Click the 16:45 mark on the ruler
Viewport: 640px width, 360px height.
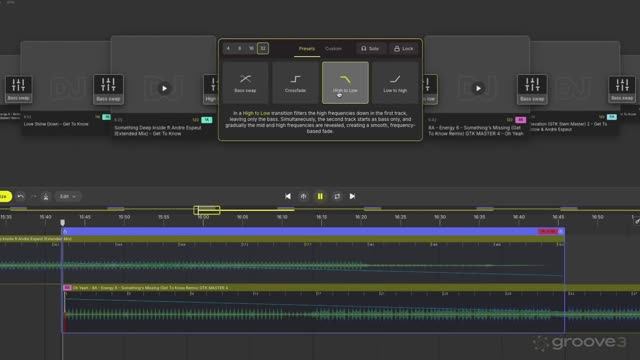point(558,217)
